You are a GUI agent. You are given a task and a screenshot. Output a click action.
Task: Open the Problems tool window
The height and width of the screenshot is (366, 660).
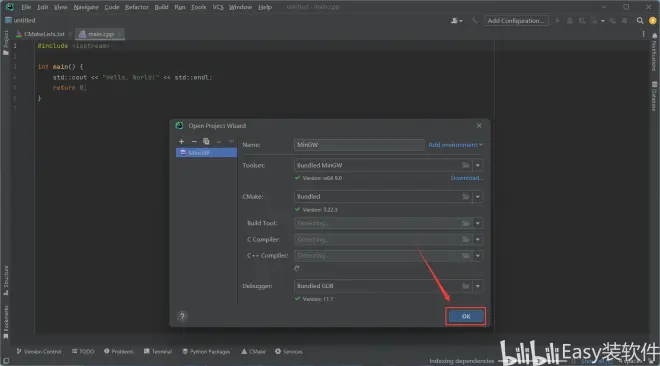click(119, 352)
